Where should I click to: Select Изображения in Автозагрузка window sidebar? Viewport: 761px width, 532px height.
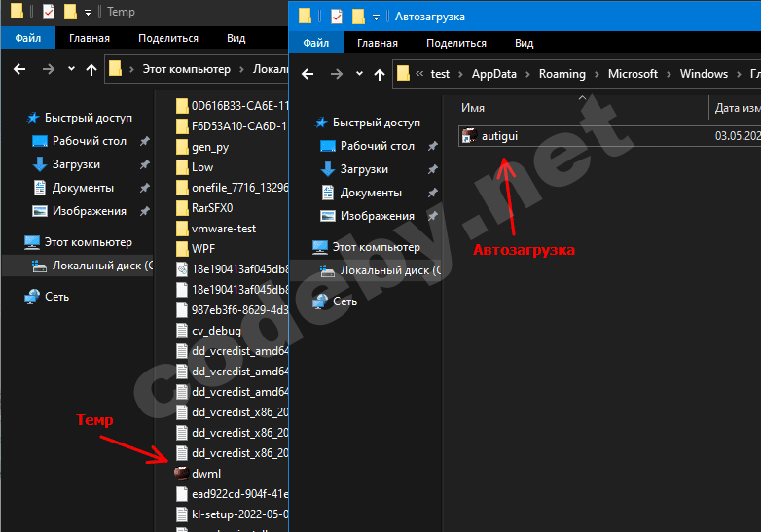[x=368, y=216]
